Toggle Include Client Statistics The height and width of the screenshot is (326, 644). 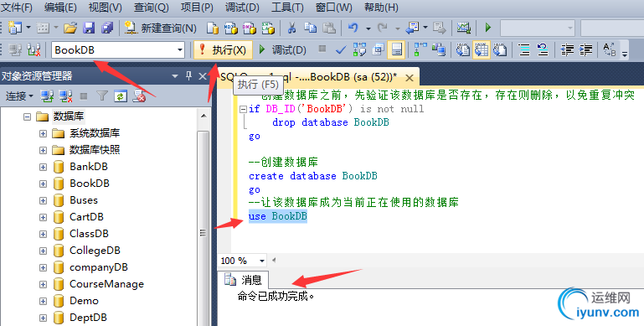pos(439,49)
